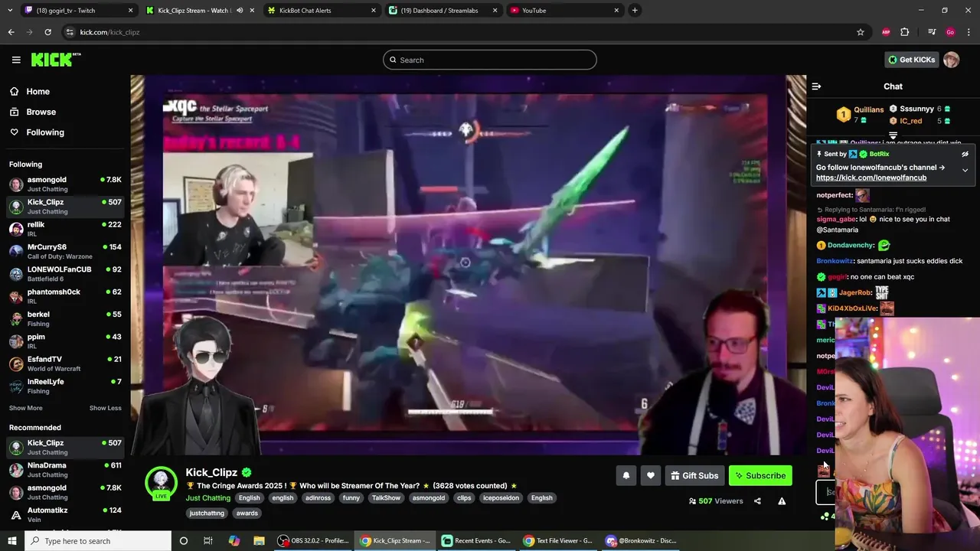Open Recent Events window in taskbar
This screenshot has width=980, height=551.
point(476,540)
